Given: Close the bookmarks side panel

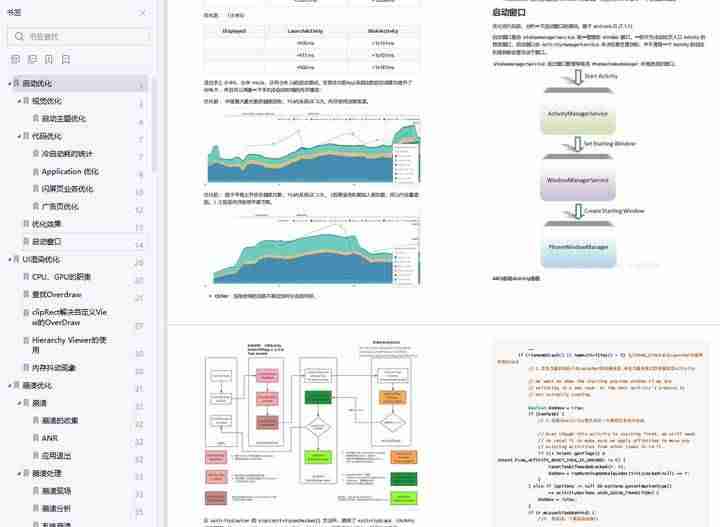Looking at the screenshot, I should 142,13.
